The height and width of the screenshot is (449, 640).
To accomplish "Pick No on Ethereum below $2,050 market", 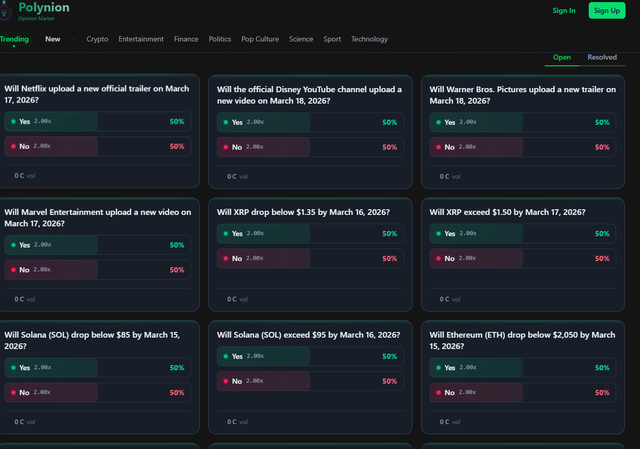I will [523, 393].
